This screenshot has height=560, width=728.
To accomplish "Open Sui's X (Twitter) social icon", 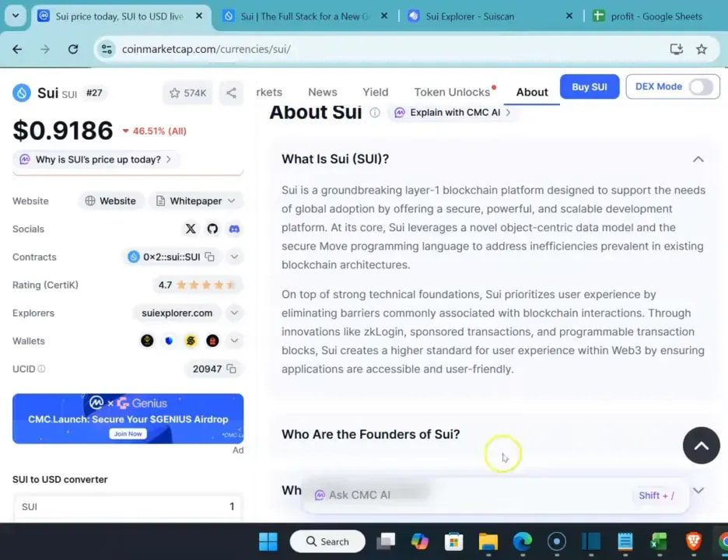I will (x=191, y=229).
